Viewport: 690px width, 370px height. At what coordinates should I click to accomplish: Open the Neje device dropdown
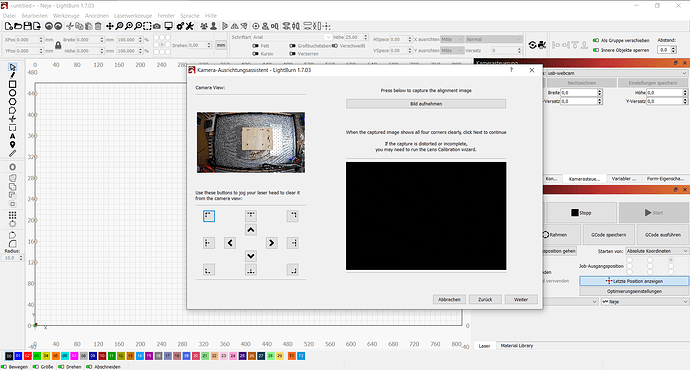tap(645, 302)
